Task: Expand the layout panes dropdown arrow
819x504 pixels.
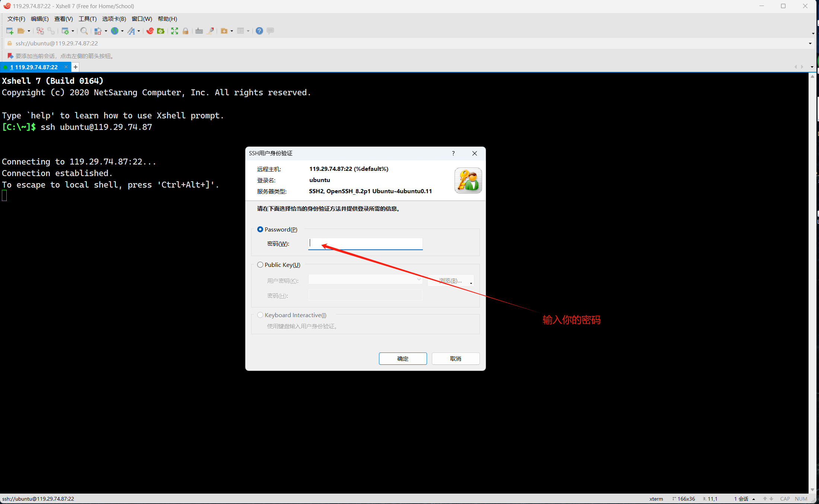Action: coord(248,31)
